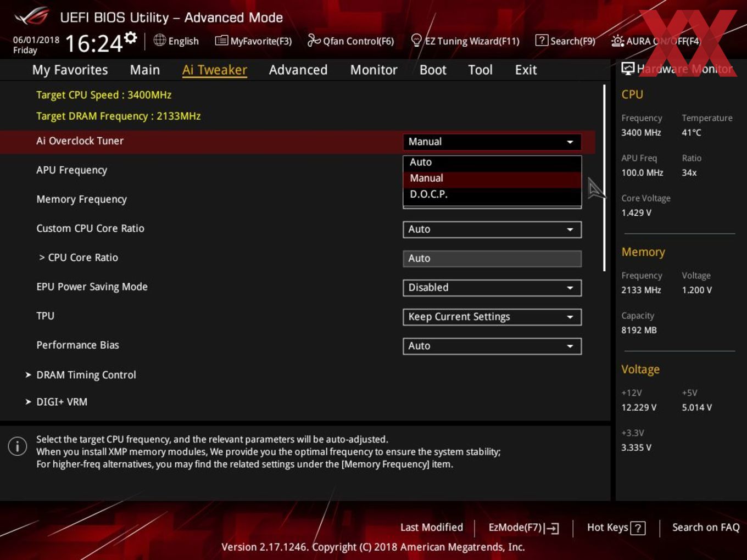Switch to EzMode(F7)

click(523, 528)
